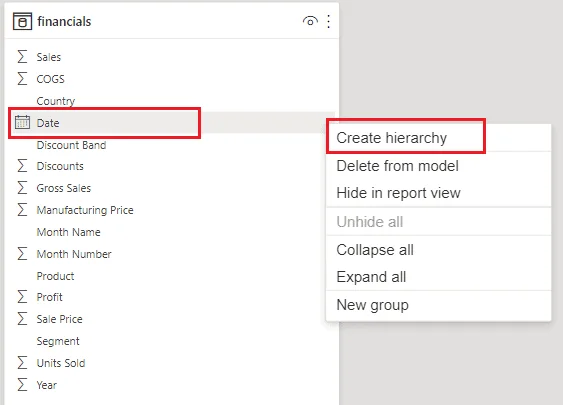This screenshot has height=405, width=563.
Task: Click the calendar icon next to Date
Action: coord(22,122)
